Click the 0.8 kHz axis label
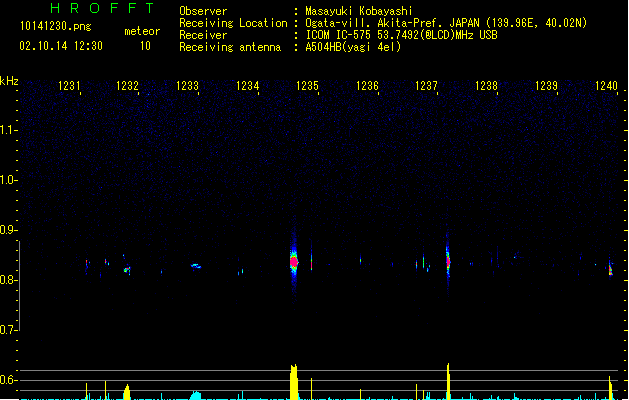Image resolution: width=629 pixels, height=400 pixels. (8, 280)
